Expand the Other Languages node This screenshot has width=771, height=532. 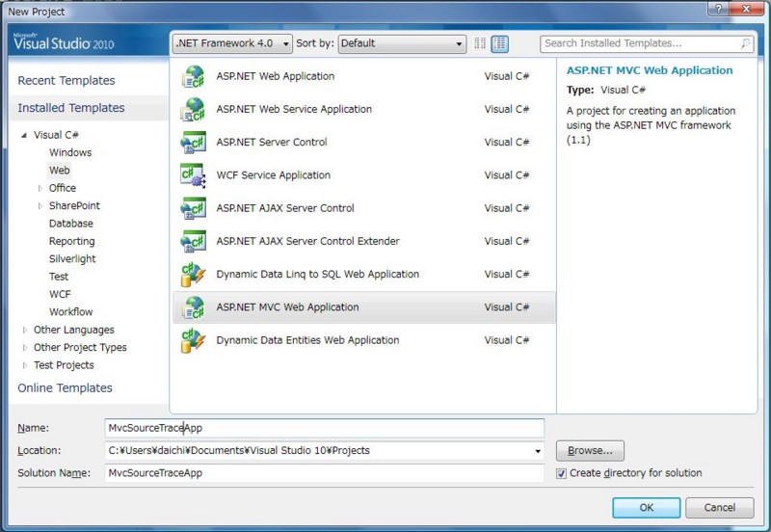(x=25, y=330)
